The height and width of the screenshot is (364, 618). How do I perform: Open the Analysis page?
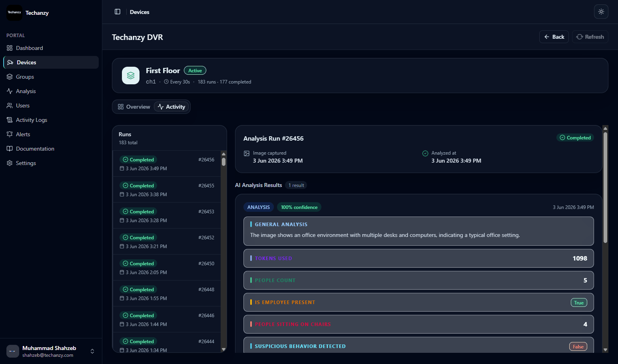point(51,91)
